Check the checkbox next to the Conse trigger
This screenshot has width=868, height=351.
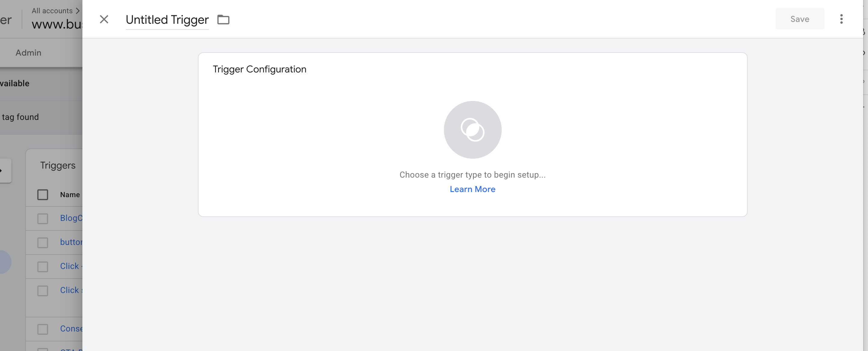pyautogui.click(x=42, y=329)
